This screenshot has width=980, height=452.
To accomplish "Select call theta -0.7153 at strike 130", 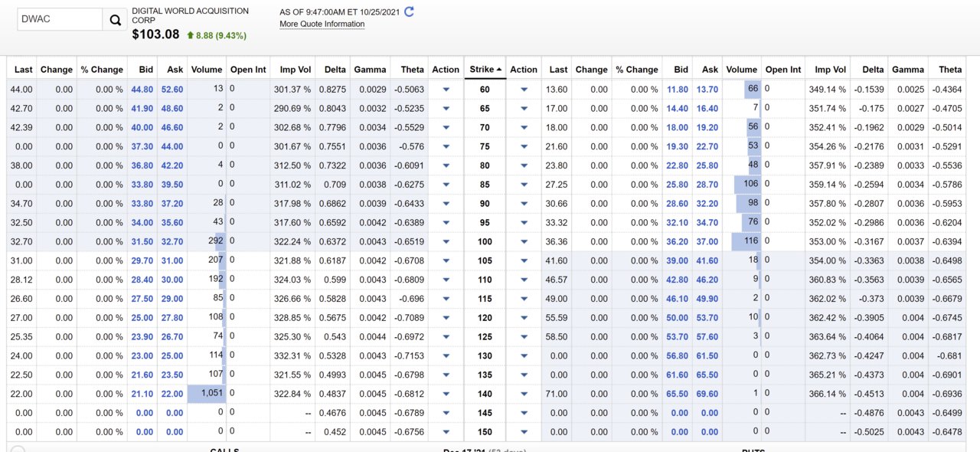I will pyautogui.click(x=408, y=356).
